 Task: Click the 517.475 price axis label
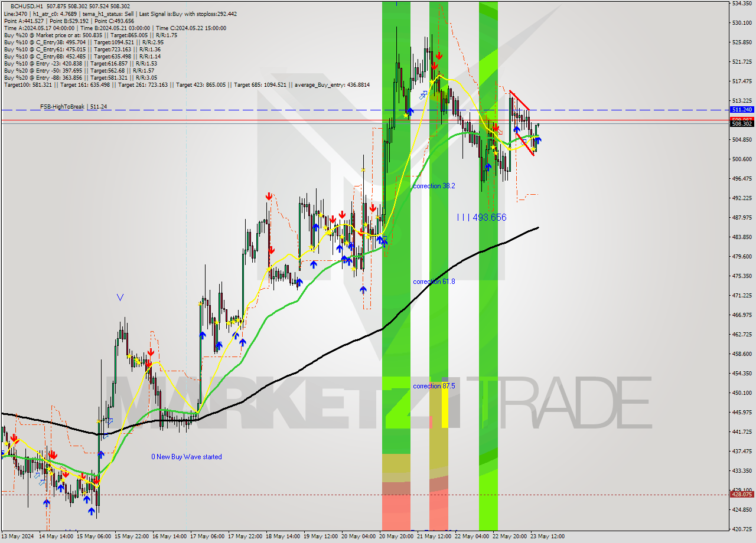(x=741, y=81)
